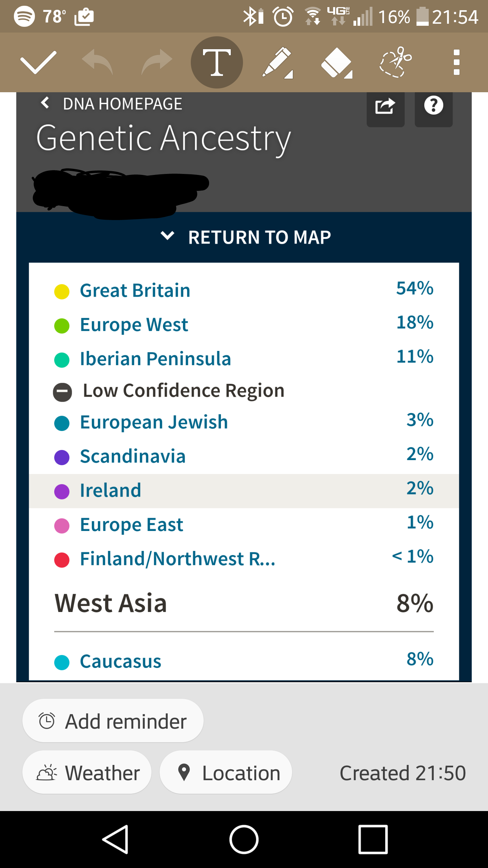Screen dimensions: 488x868
Task: Select the Pen drawing tool
Action: (278, 63)
